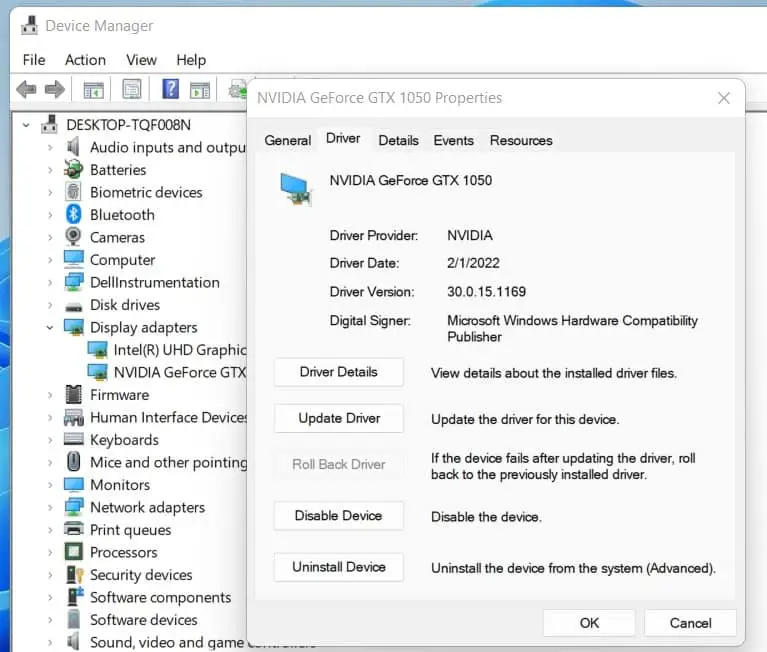This screenshot has width=767, height=652.
Task: Collapse the DESKTOP-TQF008N root node
Action: (26, 125)
